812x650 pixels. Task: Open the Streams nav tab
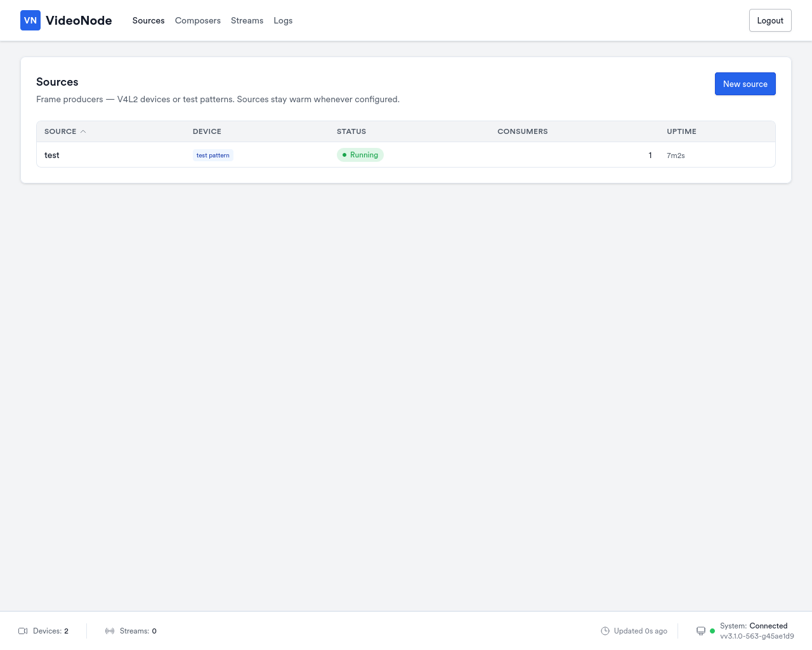[247, 20]
